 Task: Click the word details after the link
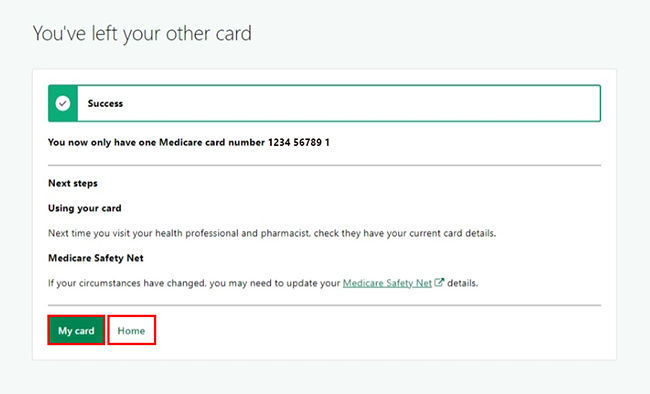click(x=463, y=283)
